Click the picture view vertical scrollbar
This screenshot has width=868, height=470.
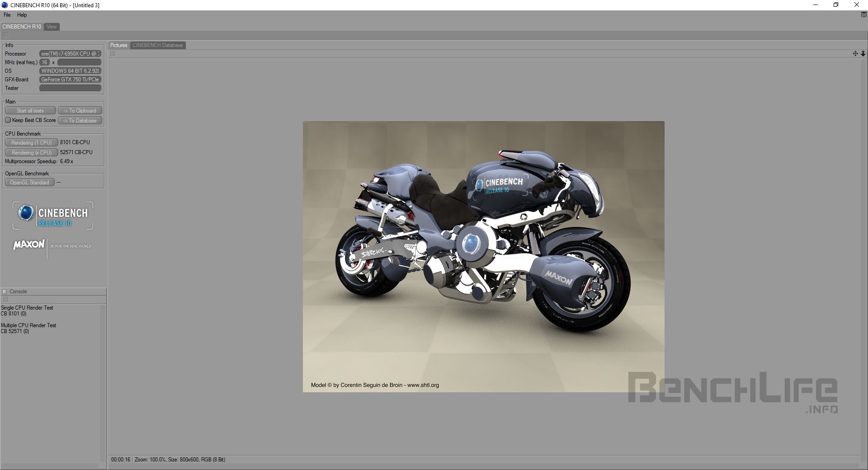pyautogui.click(x=863, y=257)
